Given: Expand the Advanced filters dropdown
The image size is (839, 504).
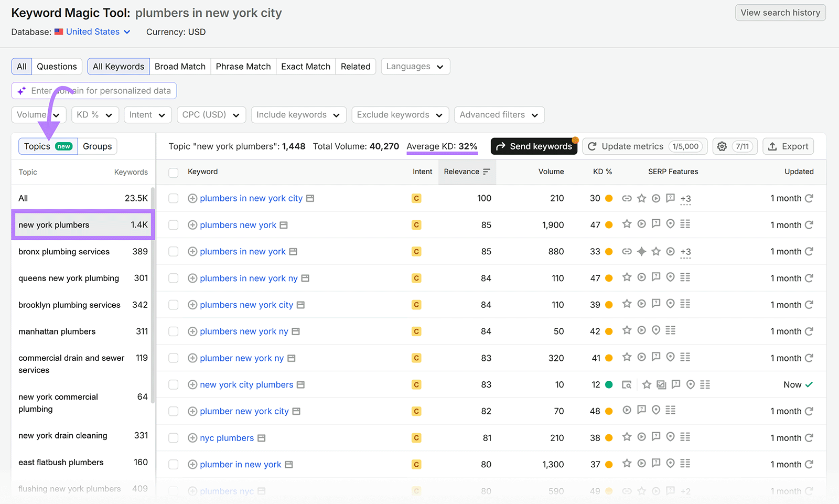Looking at the screenshot, I should tap(499, 115).
